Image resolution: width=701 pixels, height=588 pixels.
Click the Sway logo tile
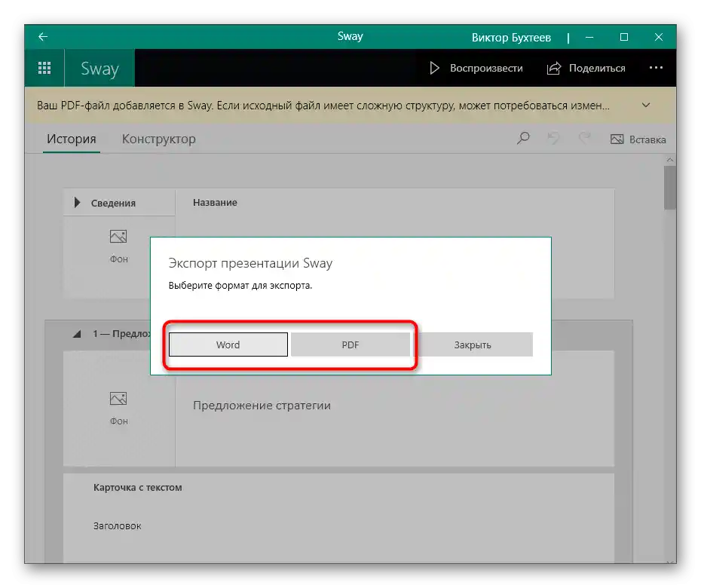click(99, 68)
